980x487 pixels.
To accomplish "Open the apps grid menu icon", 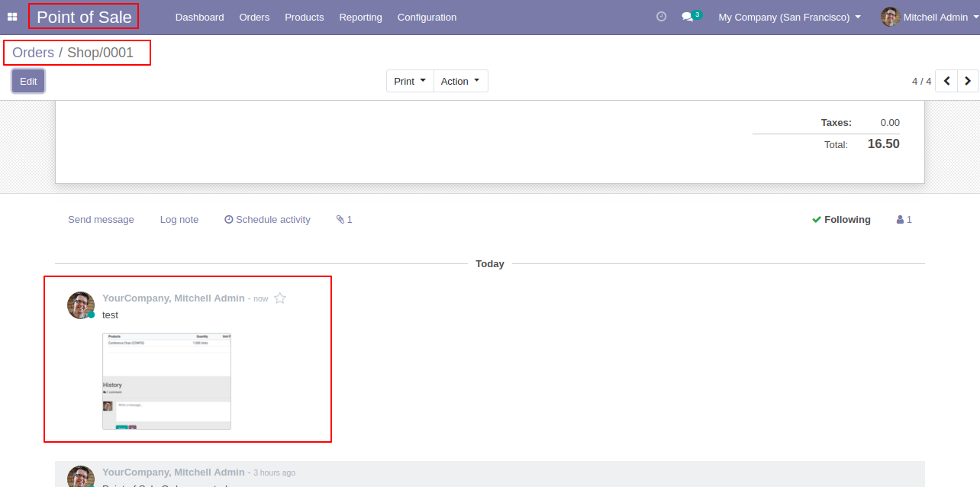I will (x=12, y=17).
